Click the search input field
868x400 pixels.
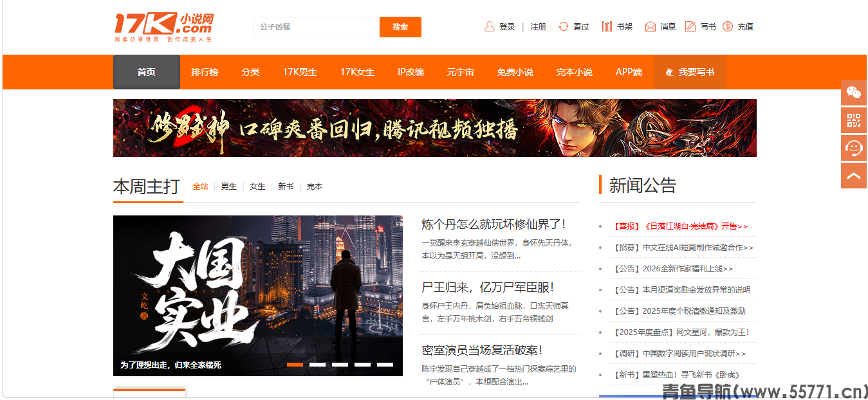click(317, 27)
